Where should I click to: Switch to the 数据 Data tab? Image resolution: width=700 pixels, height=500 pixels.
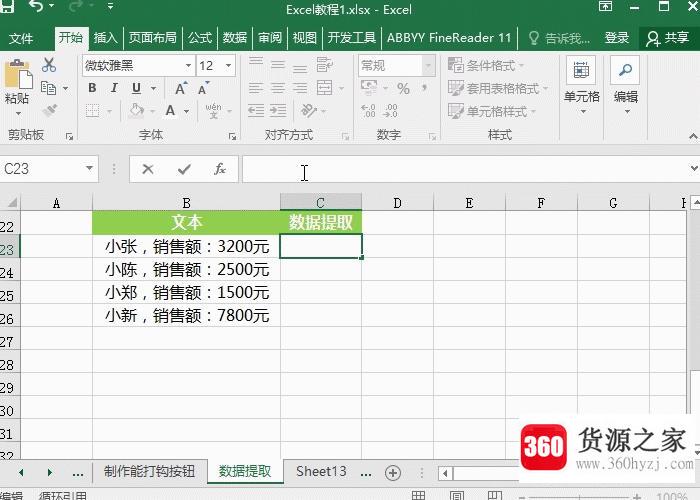[x=235, y=38]
